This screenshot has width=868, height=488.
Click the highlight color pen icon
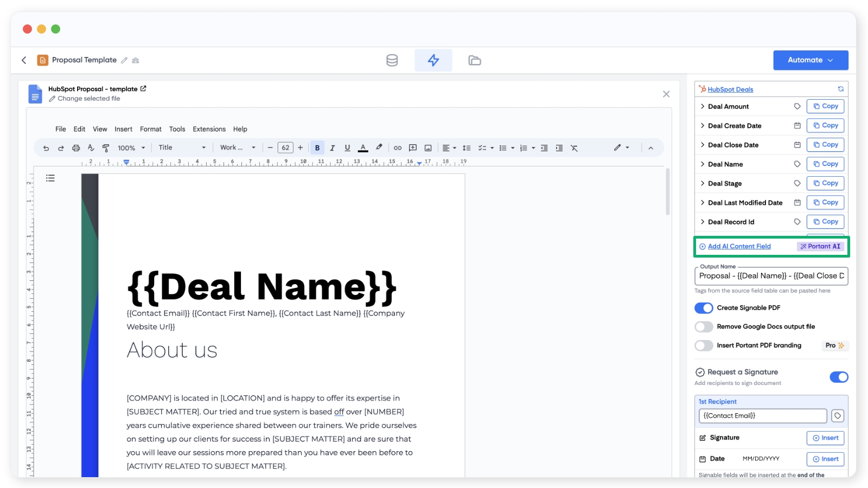pos(379,147)
